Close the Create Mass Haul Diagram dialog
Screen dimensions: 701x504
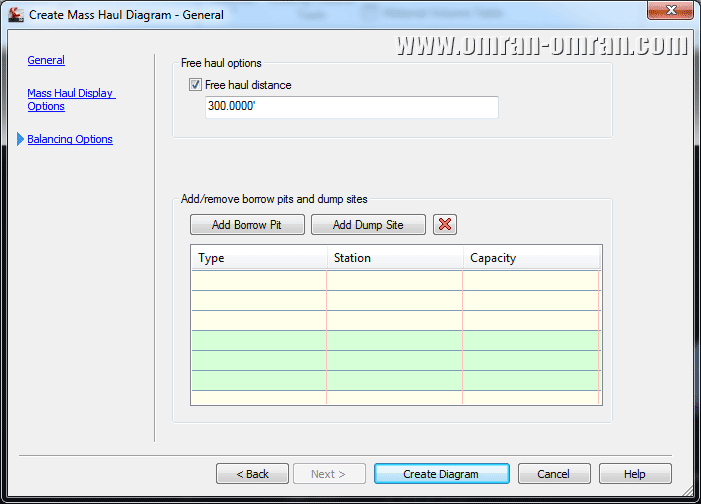click(670, 10)
